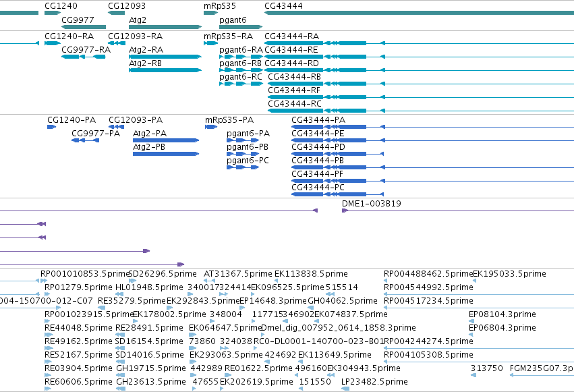Click EST EK113838.5prime

(311, 274)
